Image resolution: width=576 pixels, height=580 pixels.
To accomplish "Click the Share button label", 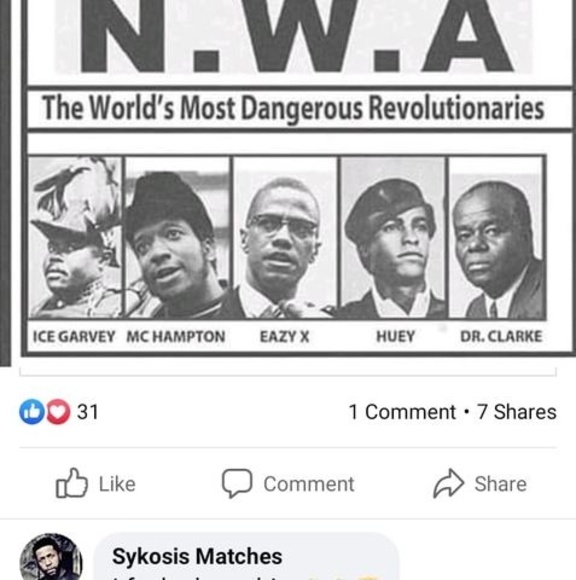I will [x=501, y=484].
